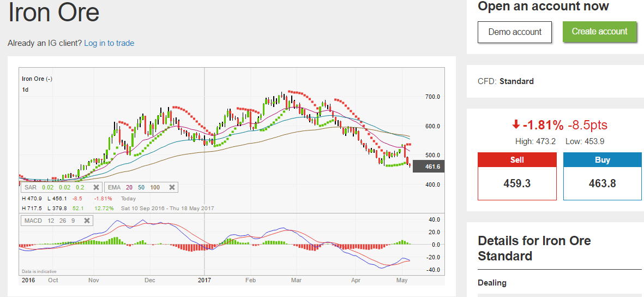The height and width of the screenshot is (297, 644).
Task: Click the Oct label on time axis
Action: click(53, 281)
